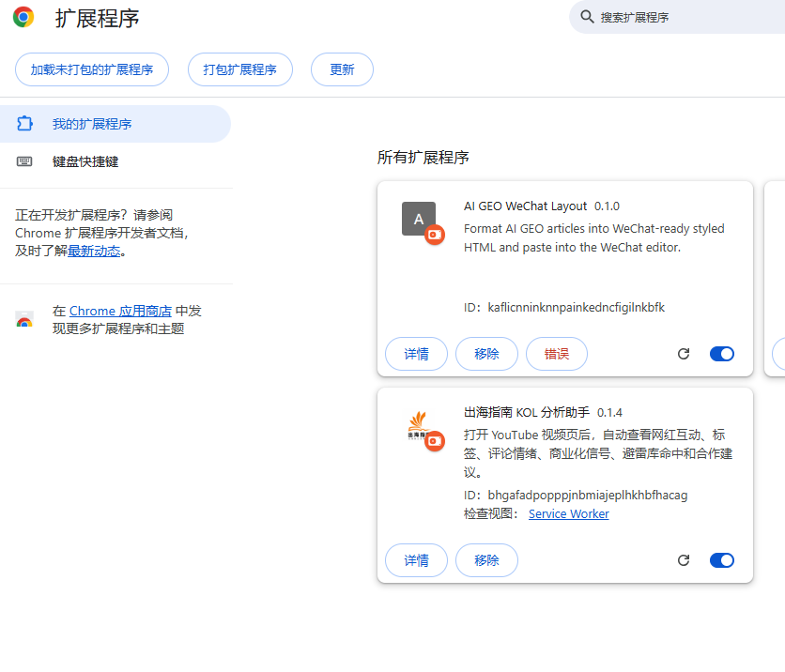Click 打包扩展程序 button
This screenshot has width=785, height=672.
239,69
